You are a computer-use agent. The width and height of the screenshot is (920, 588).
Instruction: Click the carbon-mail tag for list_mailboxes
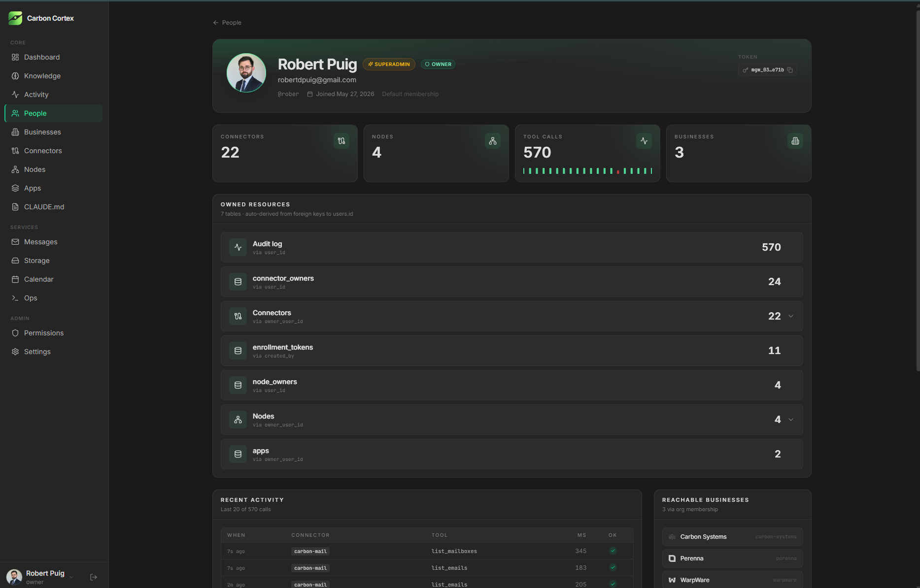310,552
